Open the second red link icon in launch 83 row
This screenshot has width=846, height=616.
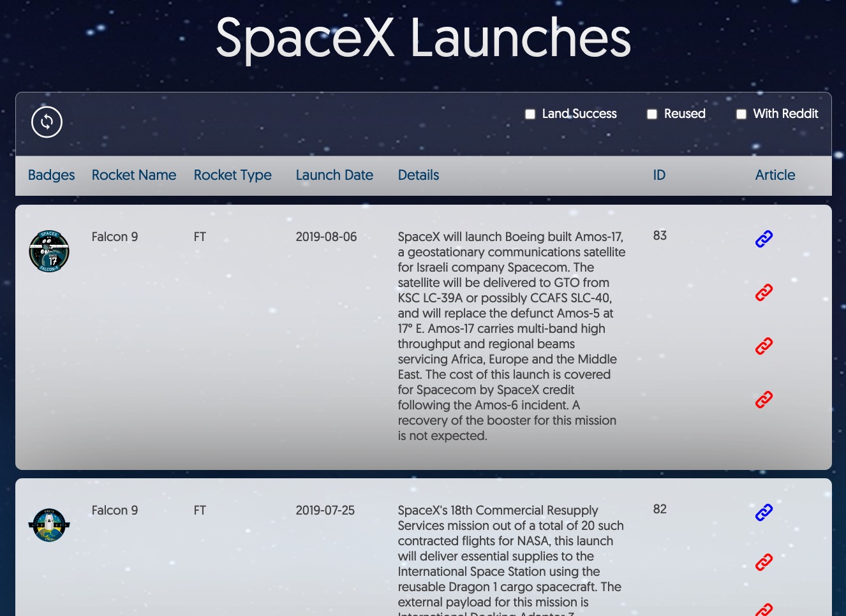pyautogui.click(x=764, y=346)
